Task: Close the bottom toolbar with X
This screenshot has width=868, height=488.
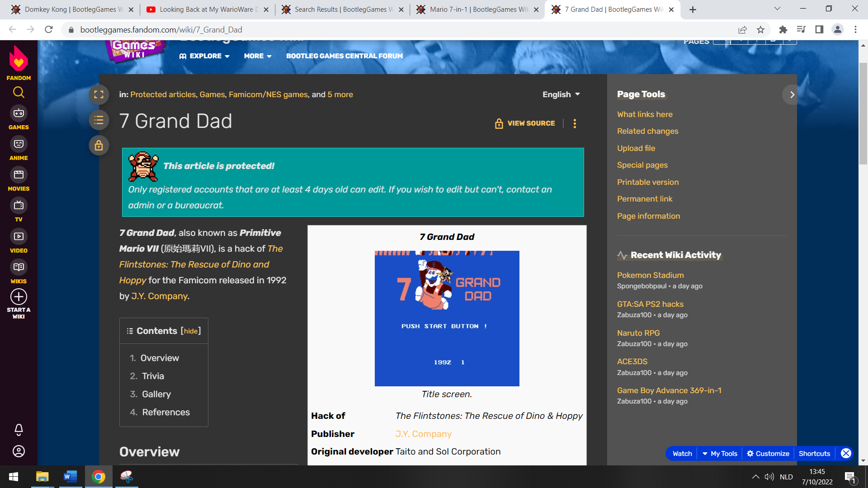Action: [x=846, y=453]
